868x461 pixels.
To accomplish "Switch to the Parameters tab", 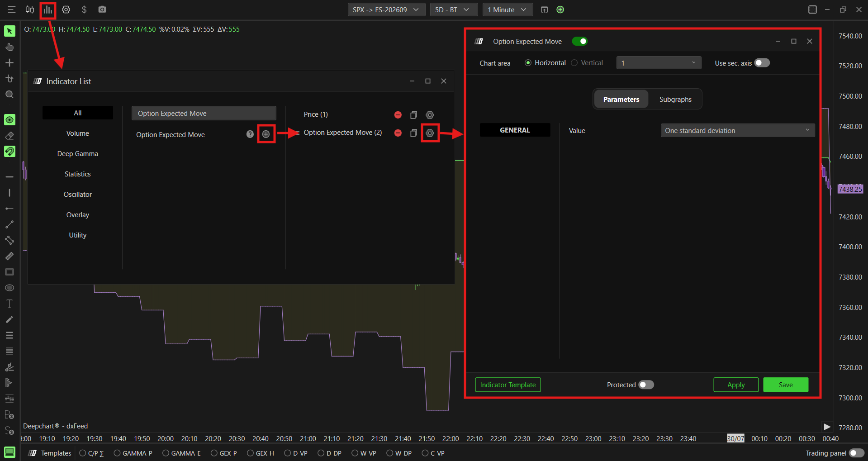I will 621,99.
